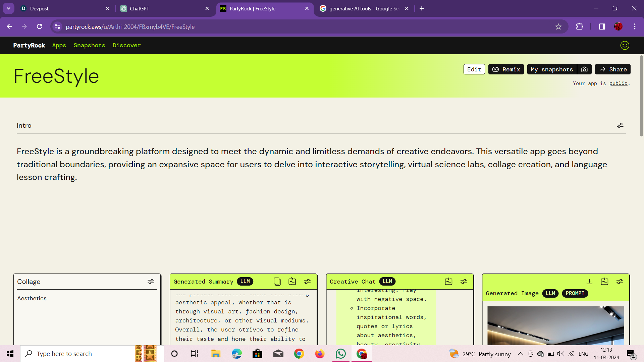The image size is (644, 362).
Task: Open Chrome three-dot menu
Action: (x=635, y=26)
